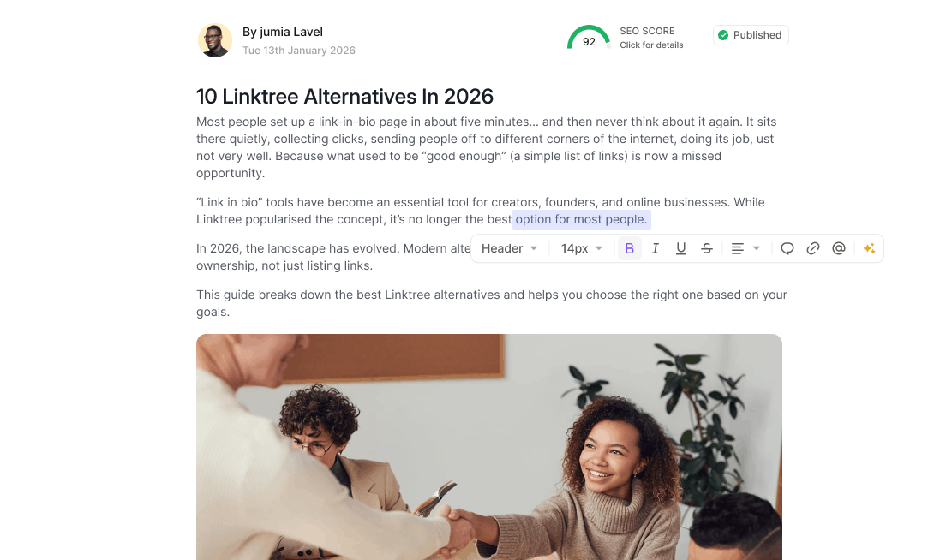Screen dimensions: 946x560
Task: Select the handshake meeting image
Action: [x=488, y=447]
